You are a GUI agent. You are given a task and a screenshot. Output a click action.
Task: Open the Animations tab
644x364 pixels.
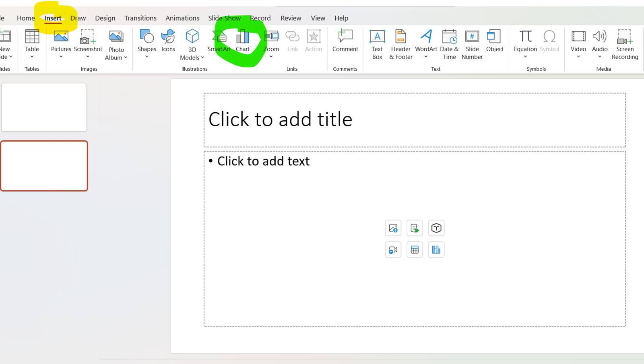tap(182, 18)
